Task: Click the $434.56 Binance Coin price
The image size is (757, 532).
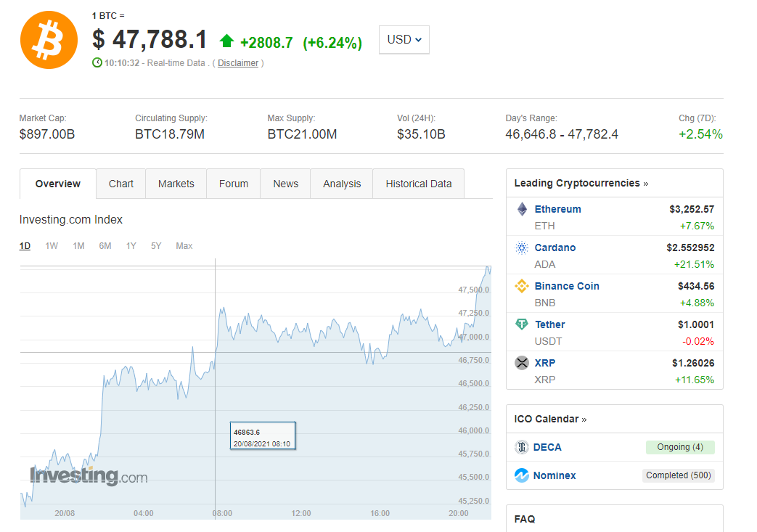Action: (696, 286)
